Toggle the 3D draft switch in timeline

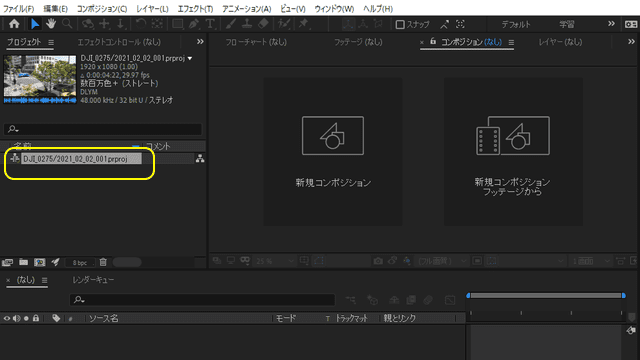pos(372,300)
